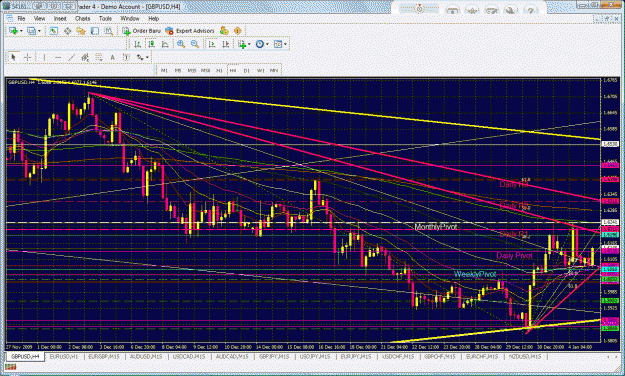Switch chart to line chart mode

(165, 44)
